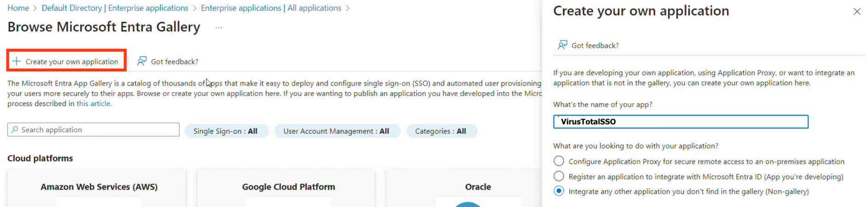The image size is (868, 207).
Task: Click the magnifier icon in Search application box
Action: (15, 130)
